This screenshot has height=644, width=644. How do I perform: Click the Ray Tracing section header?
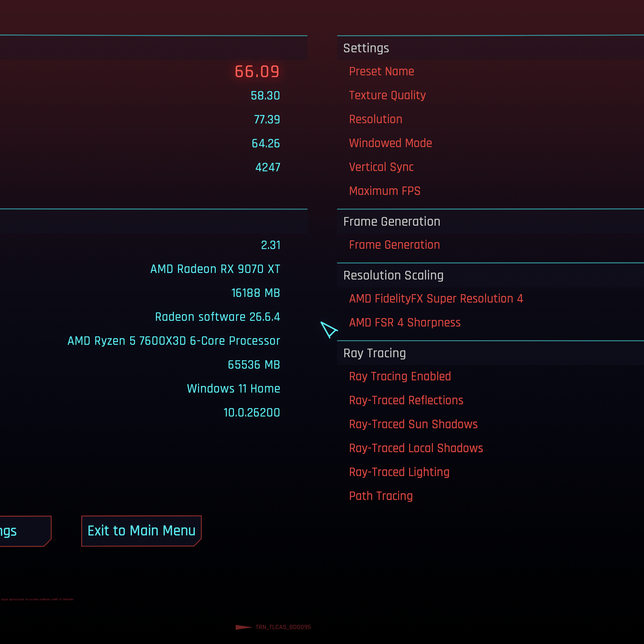click(490, 353)
